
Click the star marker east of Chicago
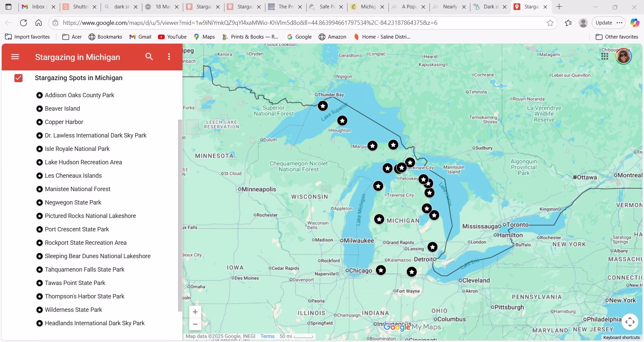(x=381, y=270)
